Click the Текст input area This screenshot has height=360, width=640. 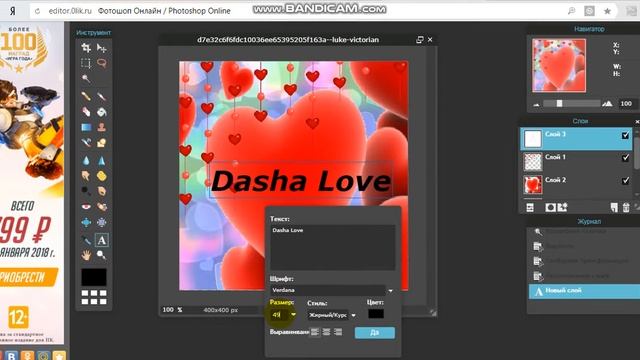(332, 247)
